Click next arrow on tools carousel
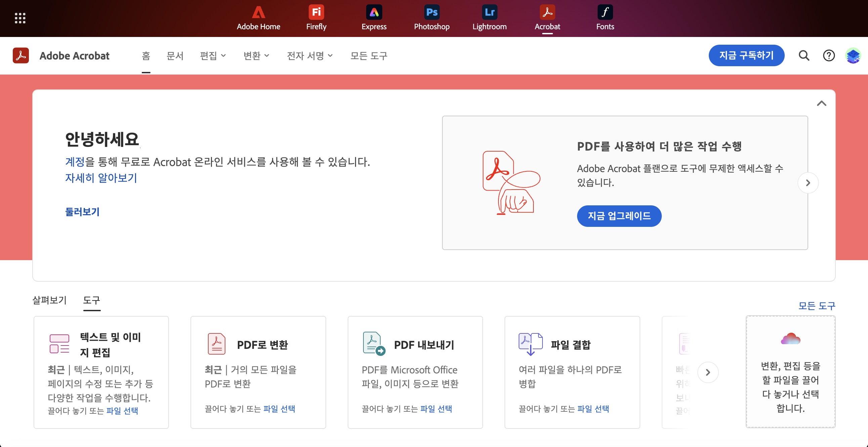Screen dimensions: 868x447 point(708,372)
